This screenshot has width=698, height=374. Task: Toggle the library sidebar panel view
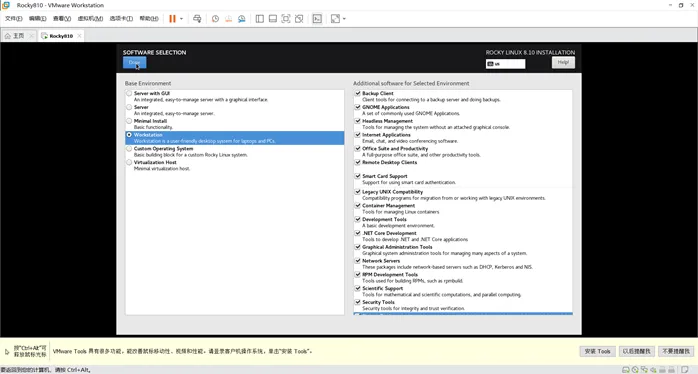pos(260,19)
